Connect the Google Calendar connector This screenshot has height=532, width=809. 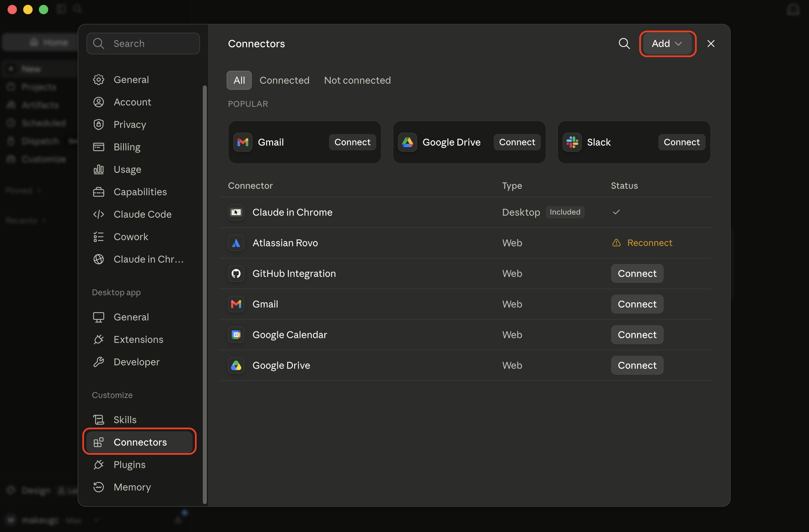point(637,335)
